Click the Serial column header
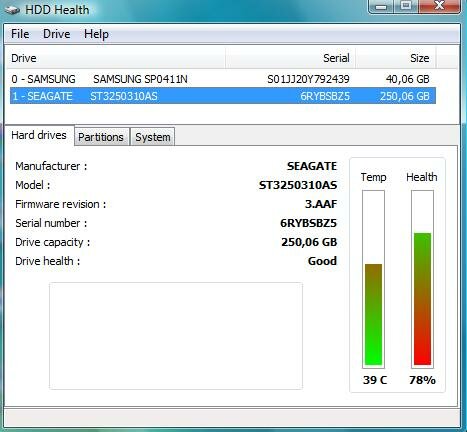467x432 pixels. pos(290,58)
